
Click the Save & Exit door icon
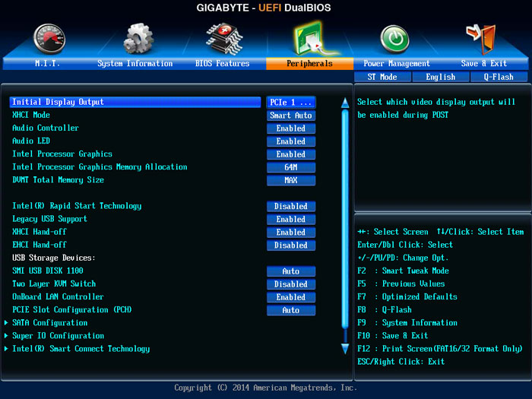coord(481,39)
